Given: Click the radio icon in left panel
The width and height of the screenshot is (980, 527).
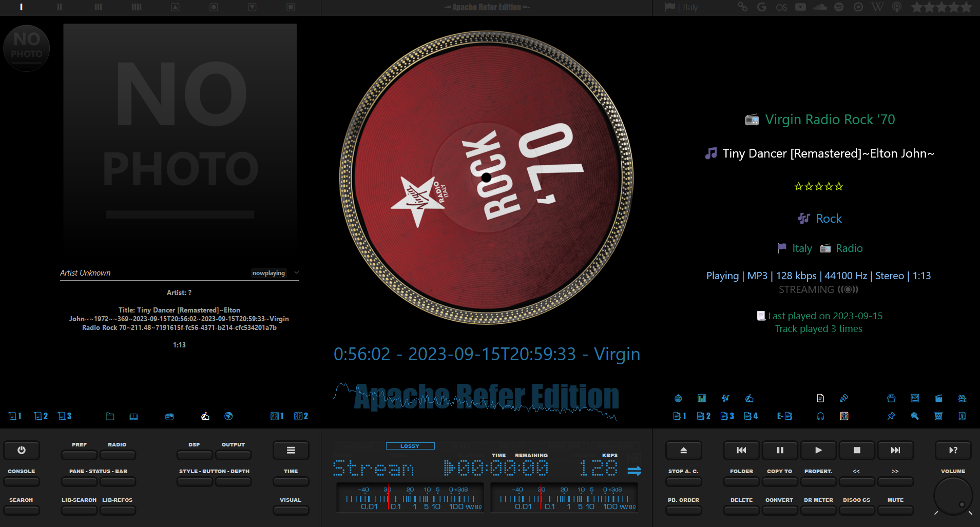Looking at the screenshot, I should pos(169,416).
